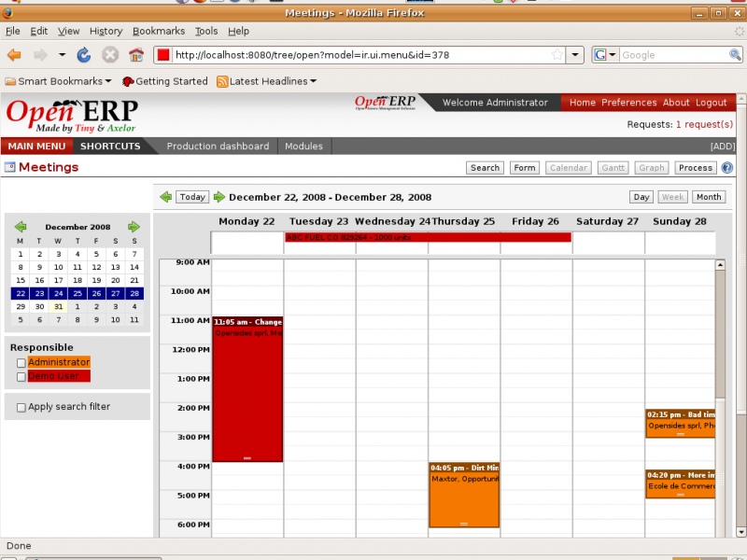Click the green next-week arrow beside Today

coord(218,197)
